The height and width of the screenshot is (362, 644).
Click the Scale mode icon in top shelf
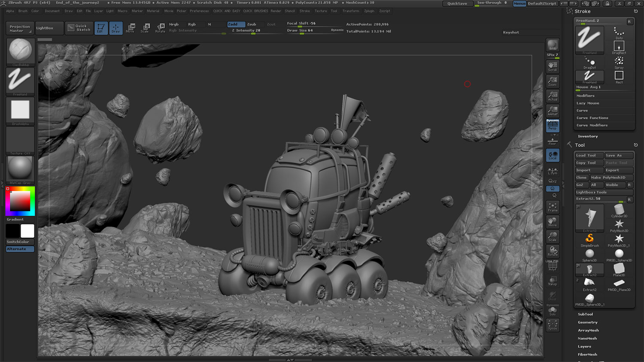[x=145, y=28]
